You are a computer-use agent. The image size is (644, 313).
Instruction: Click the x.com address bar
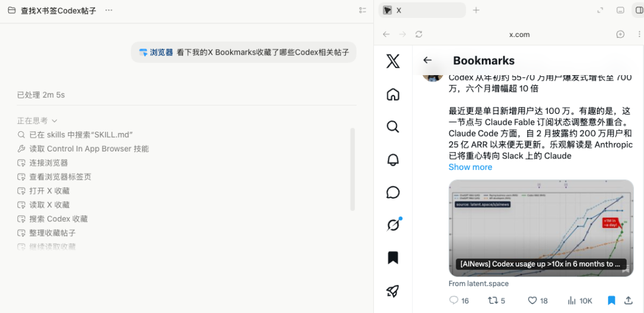519,35
